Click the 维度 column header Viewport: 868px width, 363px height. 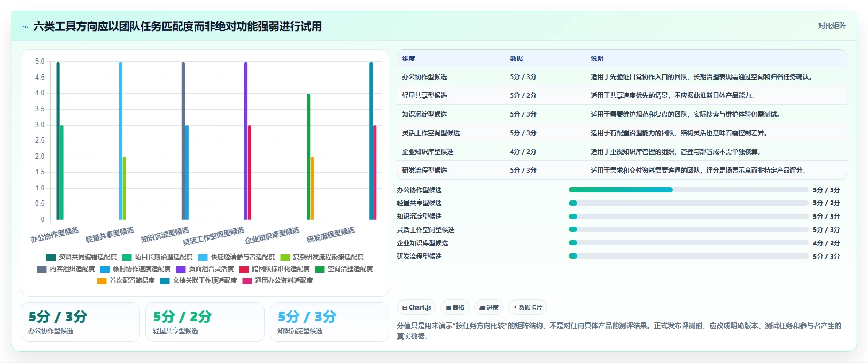click(408, 59)
